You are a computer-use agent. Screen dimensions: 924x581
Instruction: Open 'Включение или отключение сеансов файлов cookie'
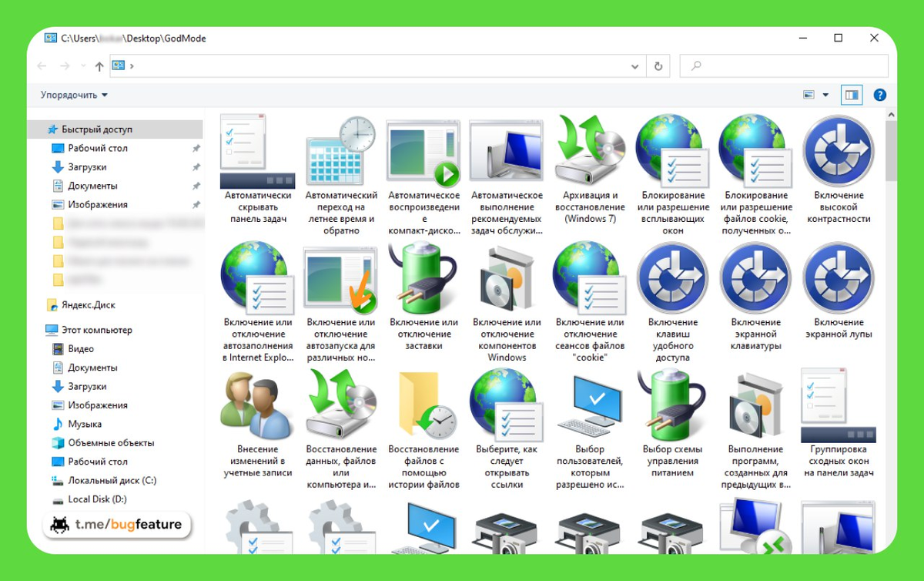point(590,302)
